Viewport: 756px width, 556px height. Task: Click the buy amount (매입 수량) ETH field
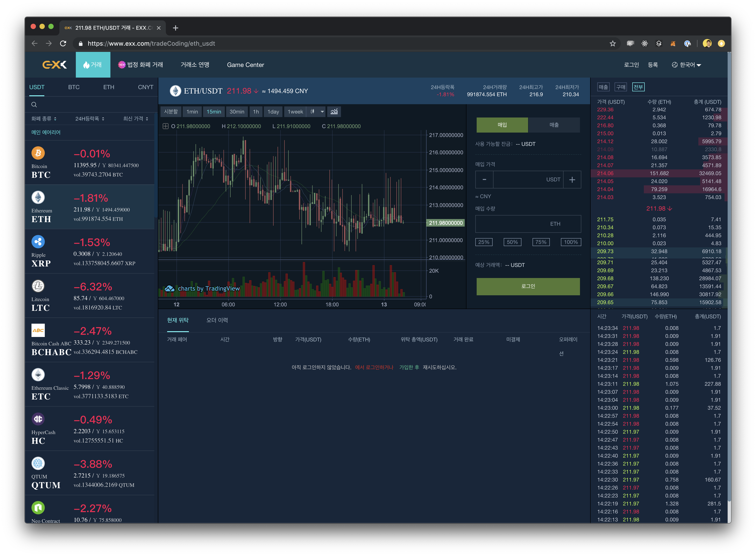point(528,224)
